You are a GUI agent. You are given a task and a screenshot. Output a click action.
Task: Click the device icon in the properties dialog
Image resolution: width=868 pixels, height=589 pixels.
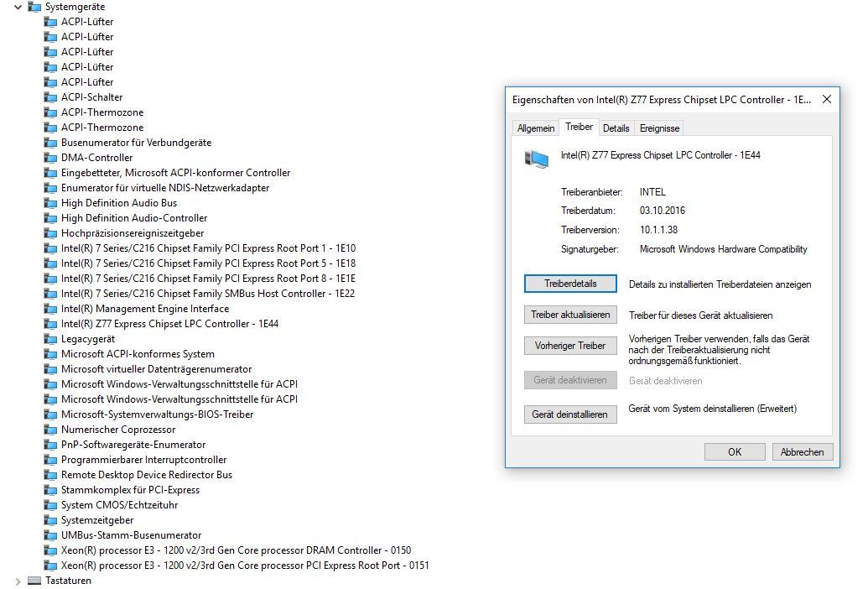[537, 159]
